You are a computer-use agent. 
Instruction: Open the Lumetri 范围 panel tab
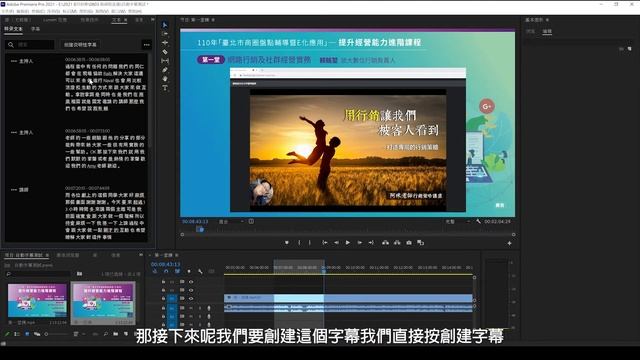click(x=55, y=20)
